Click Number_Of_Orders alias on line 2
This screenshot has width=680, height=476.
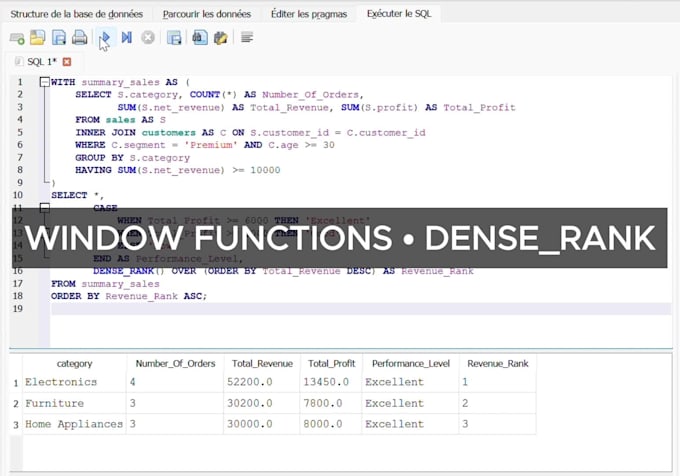coord(311,95)
